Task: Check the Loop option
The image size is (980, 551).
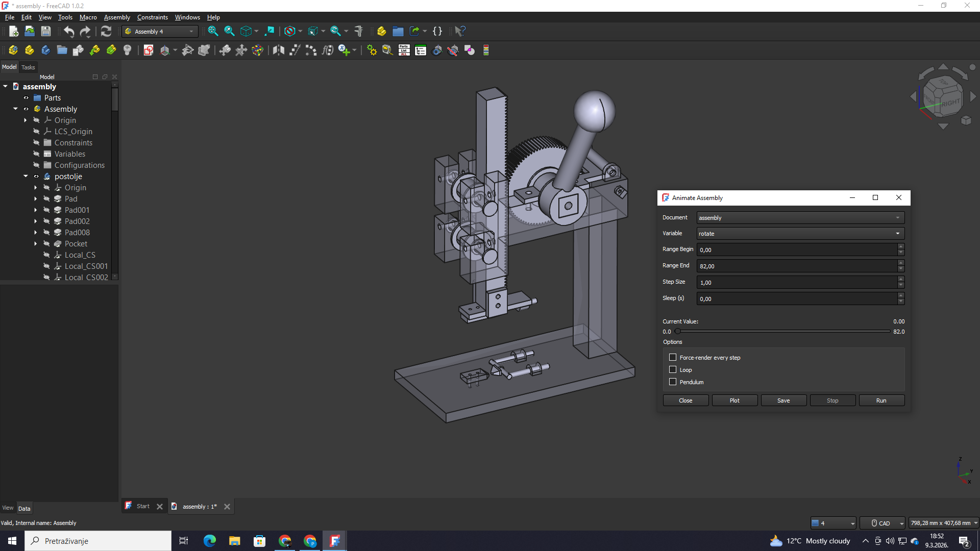Action: click(673, 370)
